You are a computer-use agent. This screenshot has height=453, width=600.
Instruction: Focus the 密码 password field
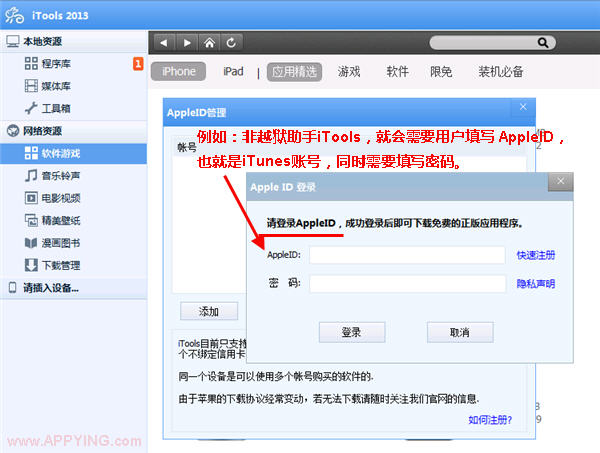[407, 284]
